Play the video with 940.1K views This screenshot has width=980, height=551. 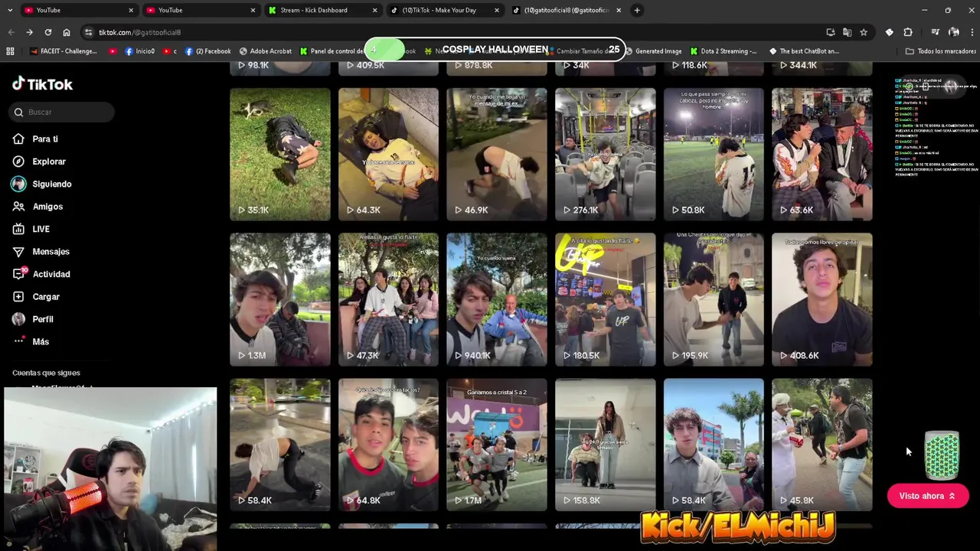[x=497, y=300]
